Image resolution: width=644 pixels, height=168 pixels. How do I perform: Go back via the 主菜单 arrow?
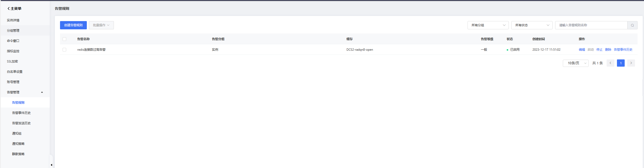9,8
